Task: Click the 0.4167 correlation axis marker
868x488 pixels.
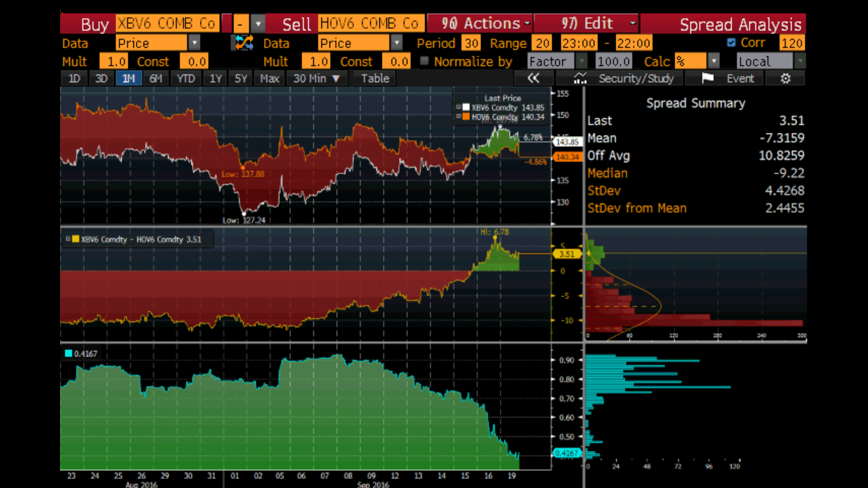Action: point(566,453)
